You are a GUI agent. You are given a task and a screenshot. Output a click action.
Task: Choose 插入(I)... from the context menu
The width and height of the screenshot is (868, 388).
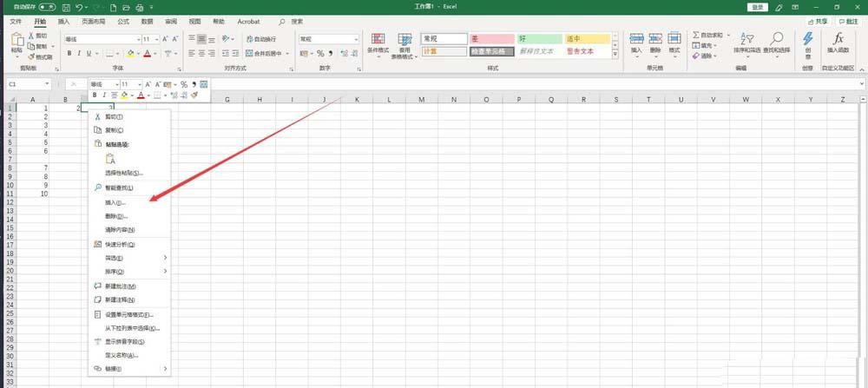(115, 203)
